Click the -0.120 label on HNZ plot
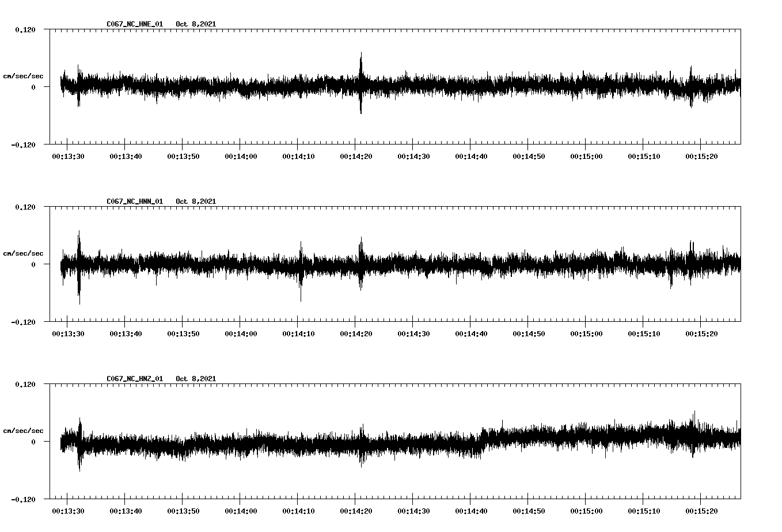Viewport: 782px width, 532px height. click(x=23, y=500)
